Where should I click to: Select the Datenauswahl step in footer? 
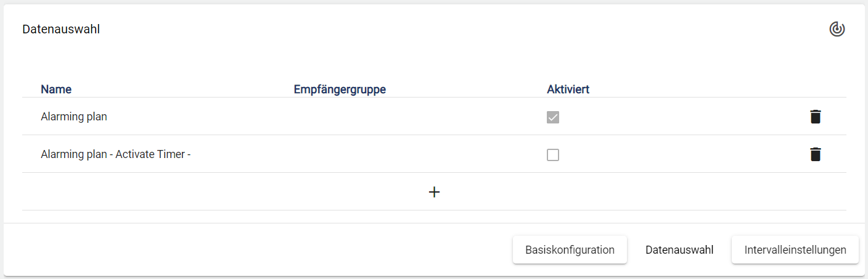[679, 250]
